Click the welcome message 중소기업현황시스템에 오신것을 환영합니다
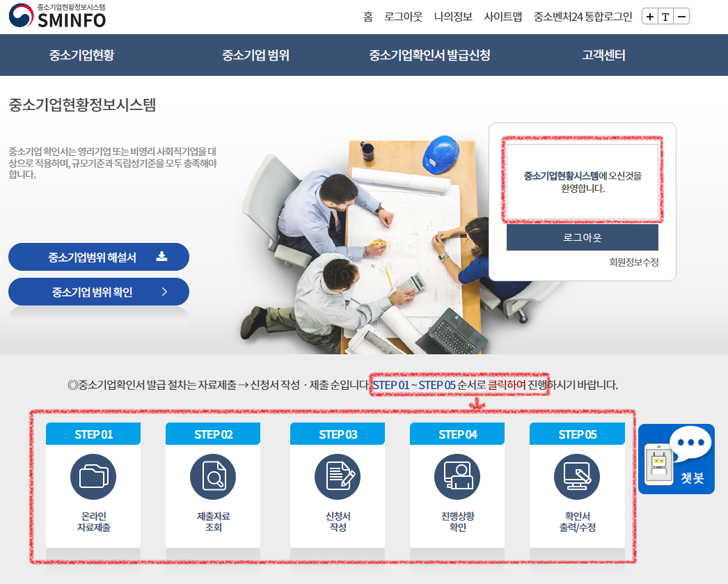Screen dimensions: 728x584 point(583,182)
